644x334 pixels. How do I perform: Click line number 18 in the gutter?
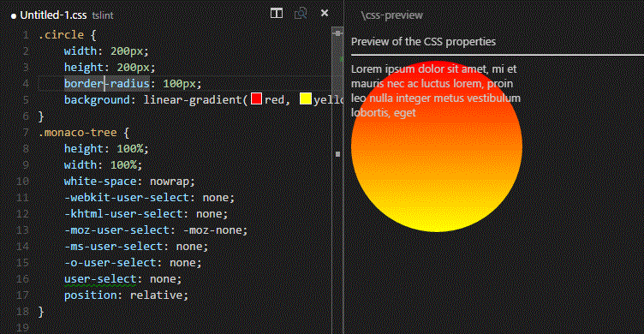point(22,312)
